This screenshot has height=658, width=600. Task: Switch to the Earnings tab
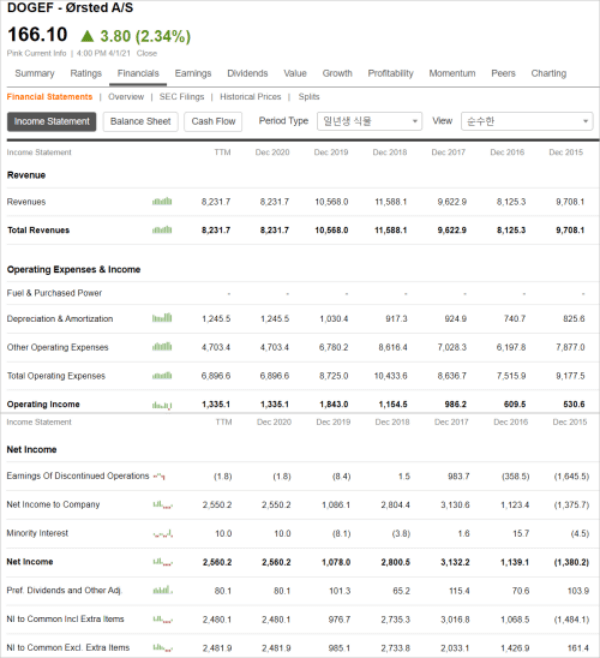193,73
